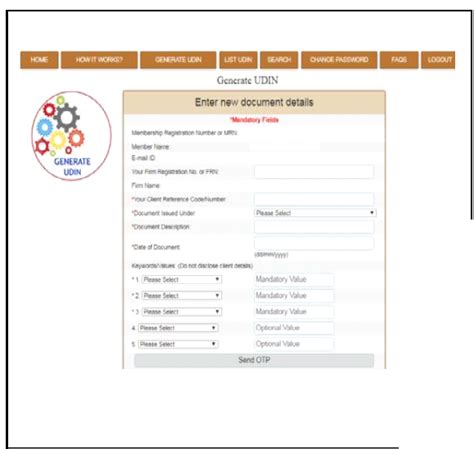Open keyword 4 Please Select dropdown
The height and width of the screenshot is (449, 474).
[178, 328]
